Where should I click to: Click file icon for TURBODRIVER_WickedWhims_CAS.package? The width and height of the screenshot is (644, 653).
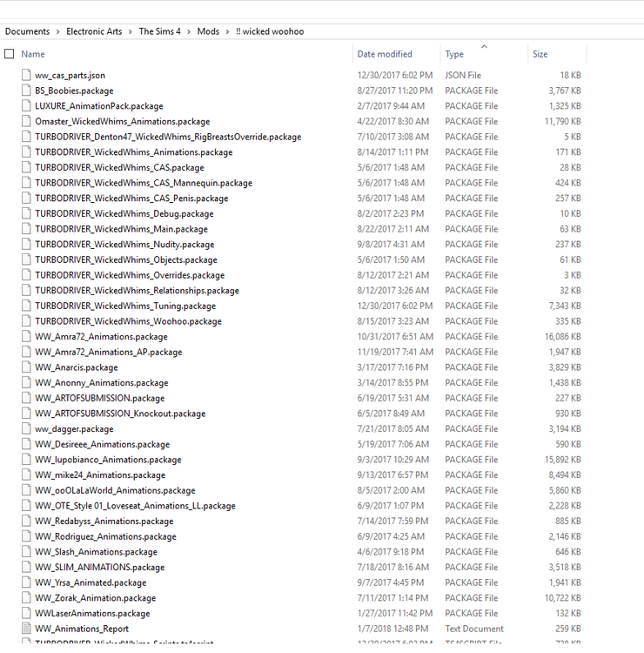(x=26, y=167)
